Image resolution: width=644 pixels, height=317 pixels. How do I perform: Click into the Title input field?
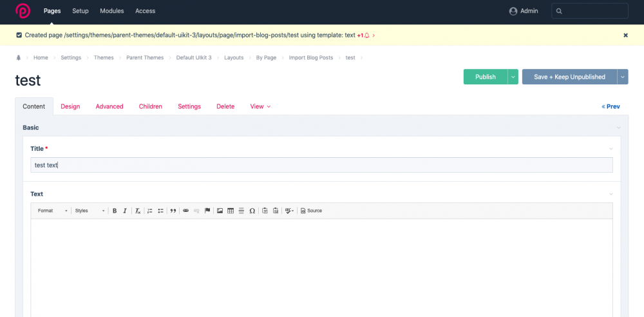click(321, 165)
